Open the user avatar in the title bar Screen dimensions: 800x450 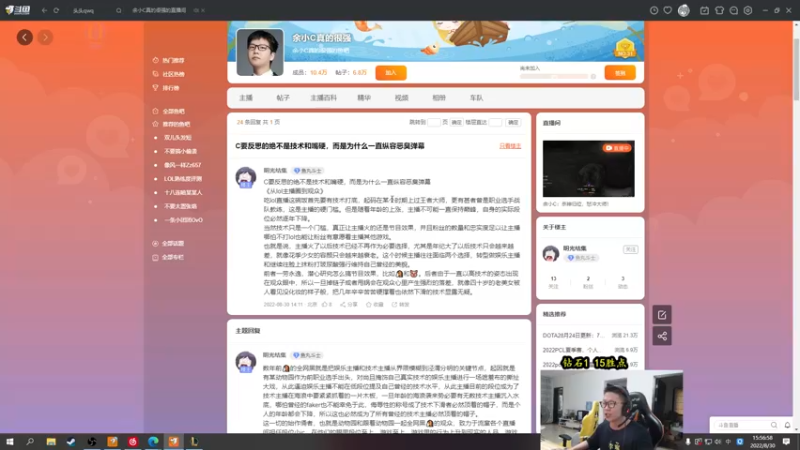click(684, 10)
